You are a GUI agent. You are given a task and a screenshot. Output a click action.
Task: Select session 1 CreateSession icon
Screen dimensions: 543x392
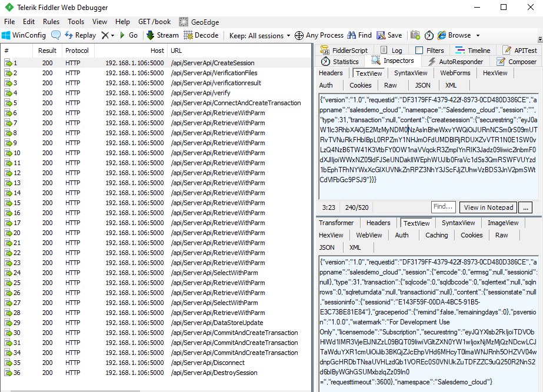point(8,63)
